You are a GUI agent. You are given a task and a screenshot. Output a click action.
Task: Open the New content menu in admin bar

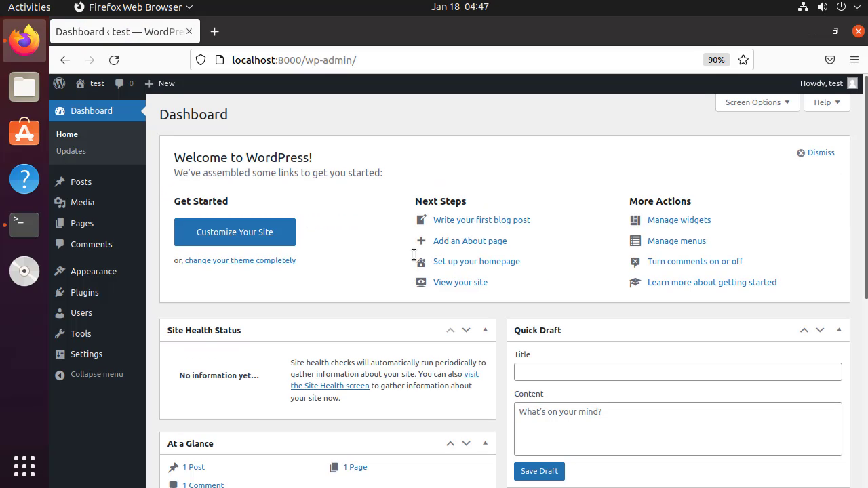pyautogui.click(x=159, y=83)
